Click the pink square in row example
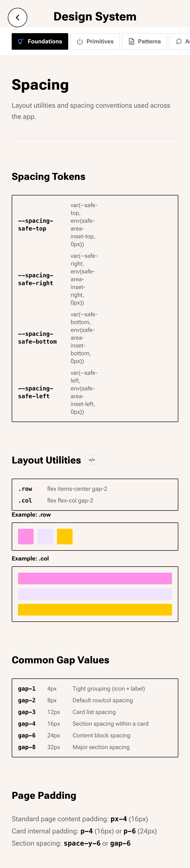The height and width of the screenshot is (868, 190). tap(26, 536)
